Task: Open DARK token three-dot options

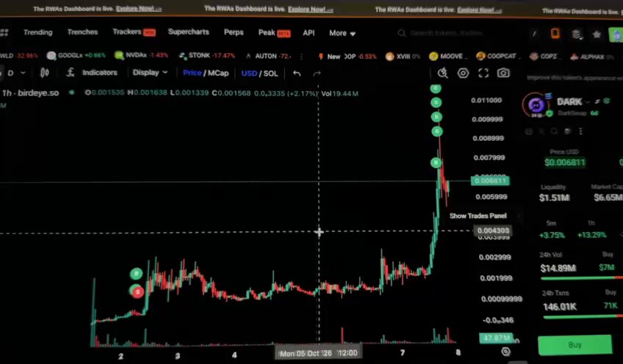Action: click(x=581, y=131)
